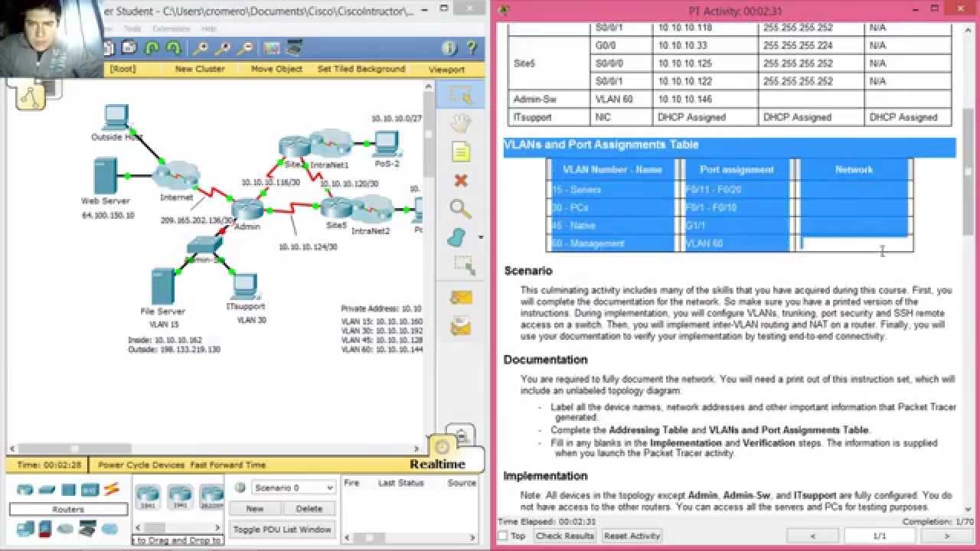
Task: Open the shape tool dropdown arrow
Action: 480,237
